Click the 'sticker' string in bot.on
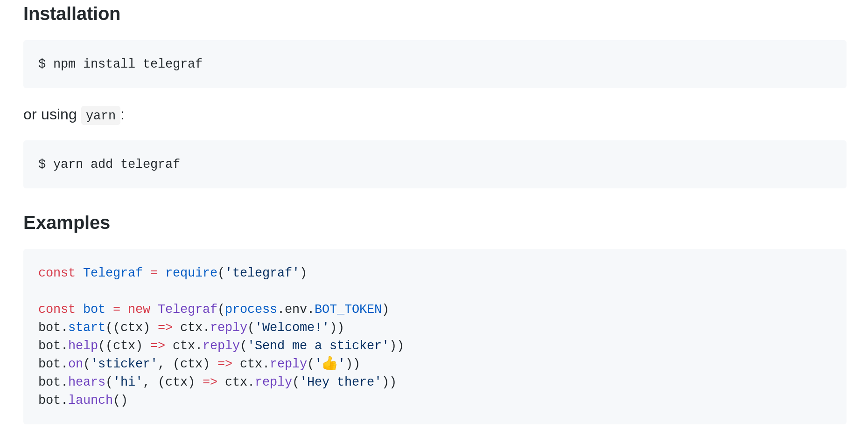 124,364
